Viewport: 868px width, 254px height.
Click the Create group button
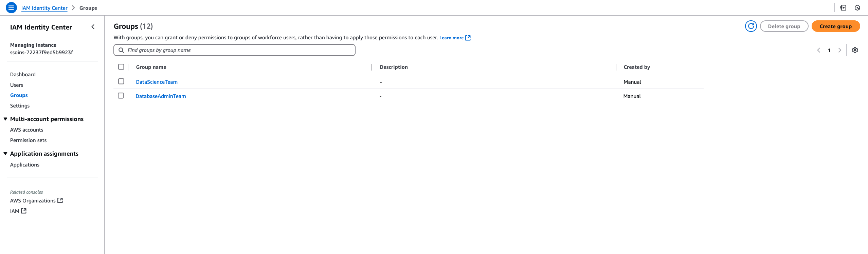[x=836, y=26]
